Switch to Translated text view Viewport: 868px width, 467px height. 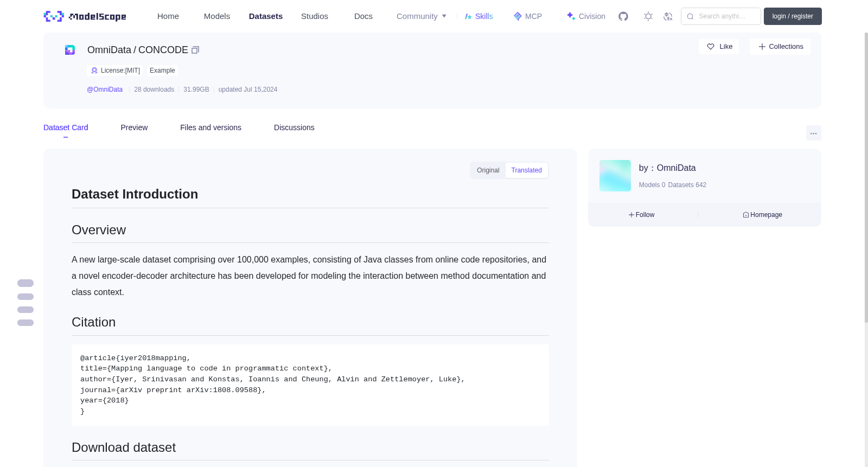coord(526,170)
